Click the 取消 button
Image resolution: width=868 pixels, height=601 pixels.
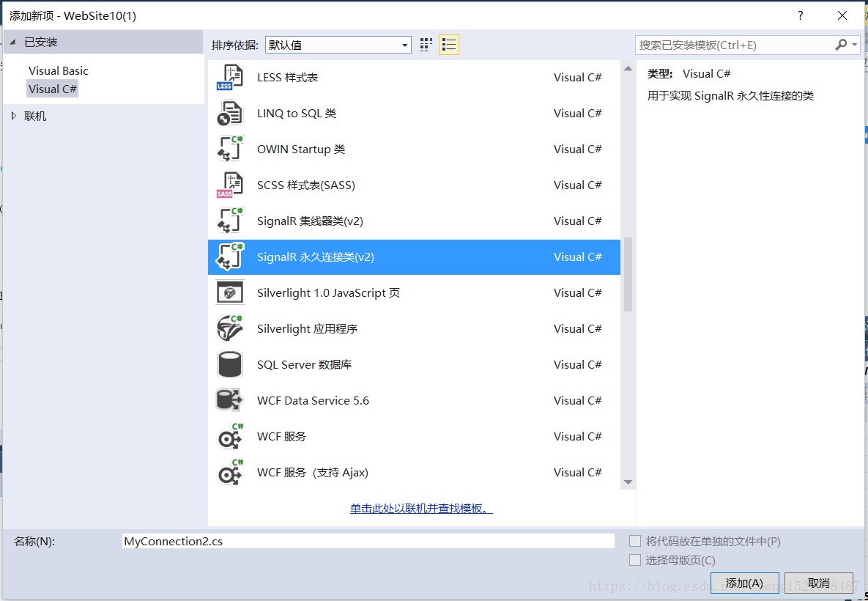819,583
